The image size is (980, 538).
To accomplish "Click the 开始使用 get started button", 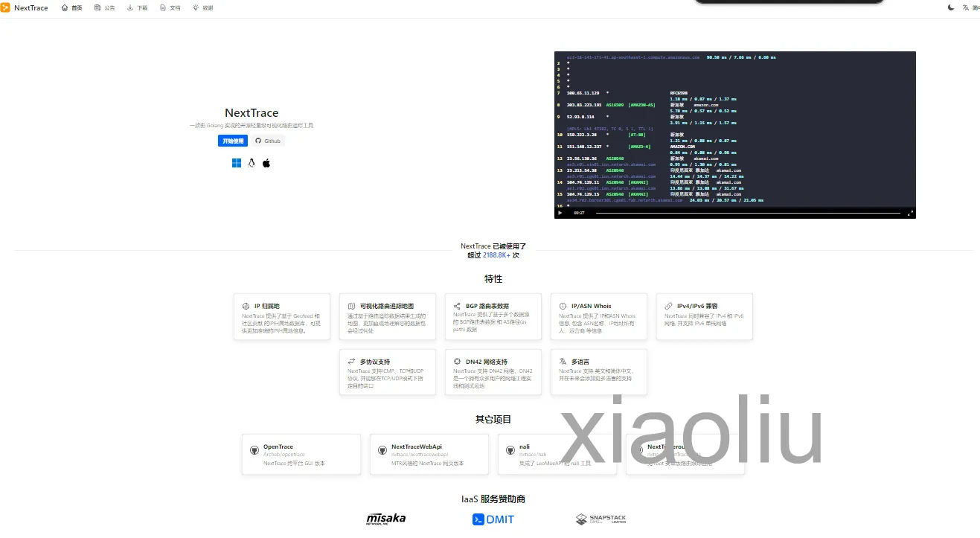I will (233, 141).
